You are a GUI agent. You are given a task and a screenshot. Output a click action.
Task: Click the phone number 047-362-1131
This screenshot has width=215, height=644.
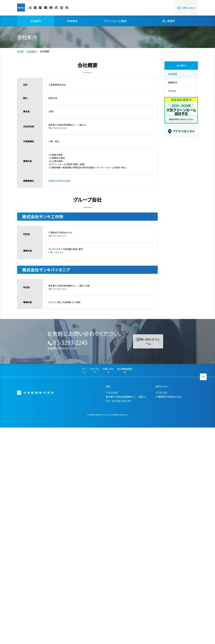pos(60,236)
